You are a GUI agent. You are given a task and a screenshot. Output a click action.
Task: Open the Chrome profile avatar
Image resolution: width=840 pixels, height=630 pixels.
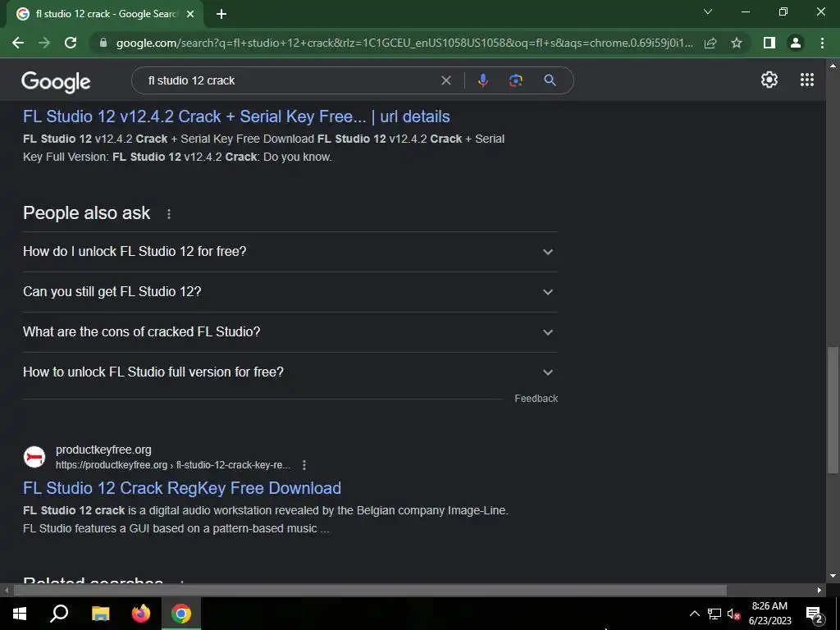(796, 43)
